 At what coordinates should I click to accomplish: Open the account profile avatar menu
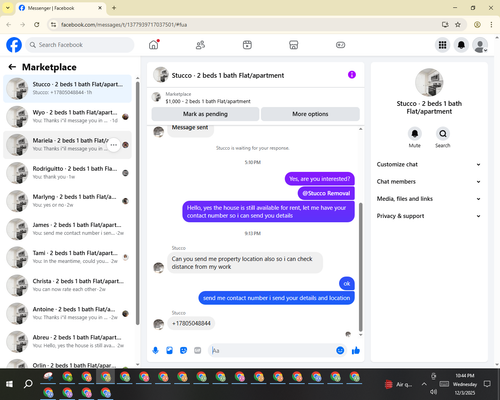tap(480, 45)
